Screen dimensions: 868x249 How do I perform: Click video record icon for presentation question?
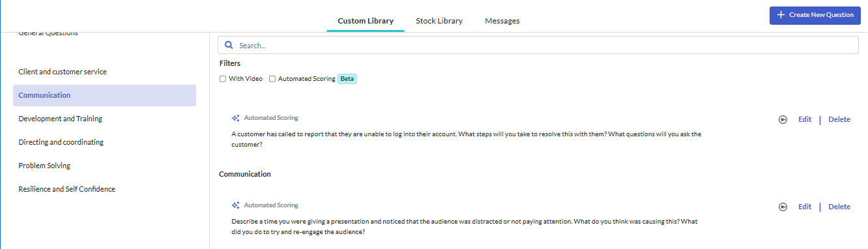click(783, 207)
